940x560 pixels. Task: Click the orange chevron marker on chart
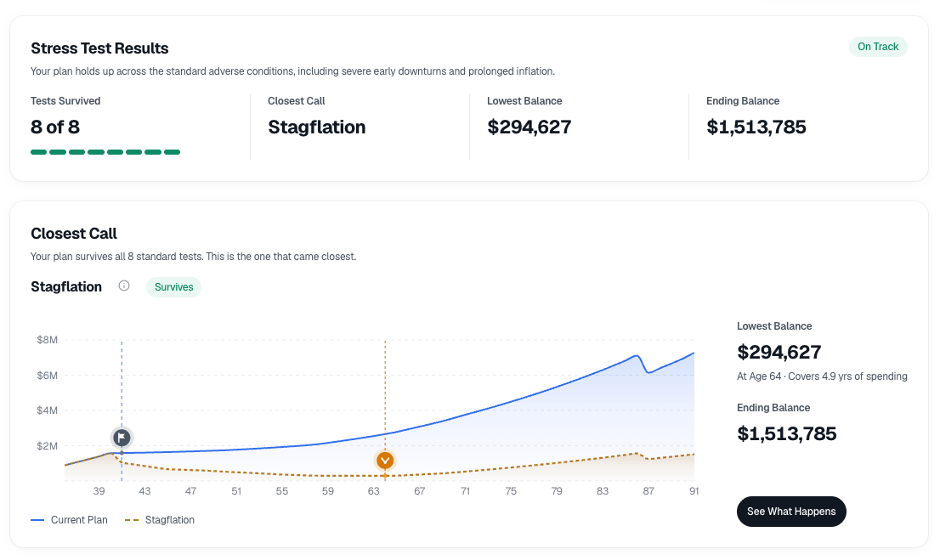coord(385,461)
